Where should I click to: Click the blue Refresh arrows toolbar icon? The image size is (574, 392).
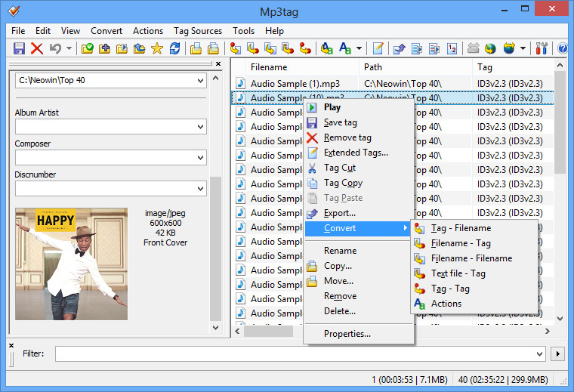(174, 48)
